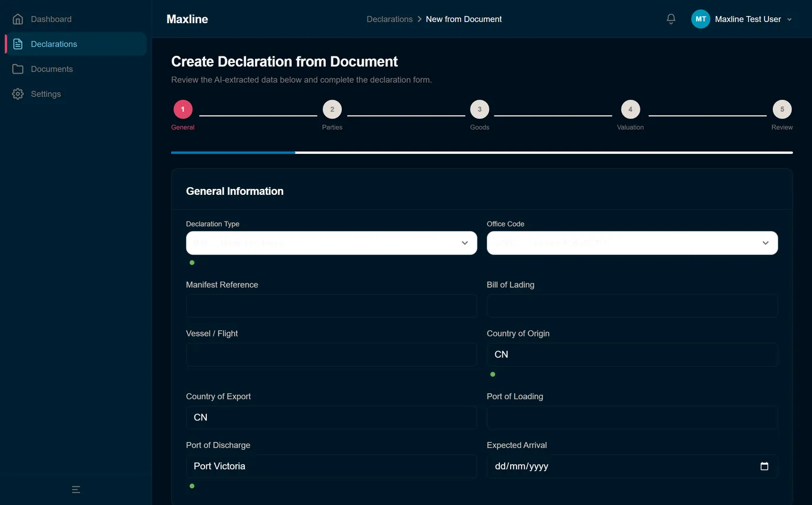Click the Expected Arrival date field
Viewport: 812px width, 505px height.
632,466
